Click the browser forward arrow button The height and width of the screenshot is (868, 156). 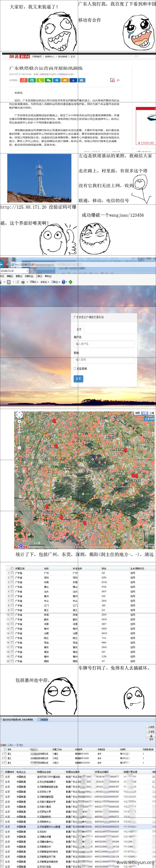pyautogui.click(x=7, y=264)
